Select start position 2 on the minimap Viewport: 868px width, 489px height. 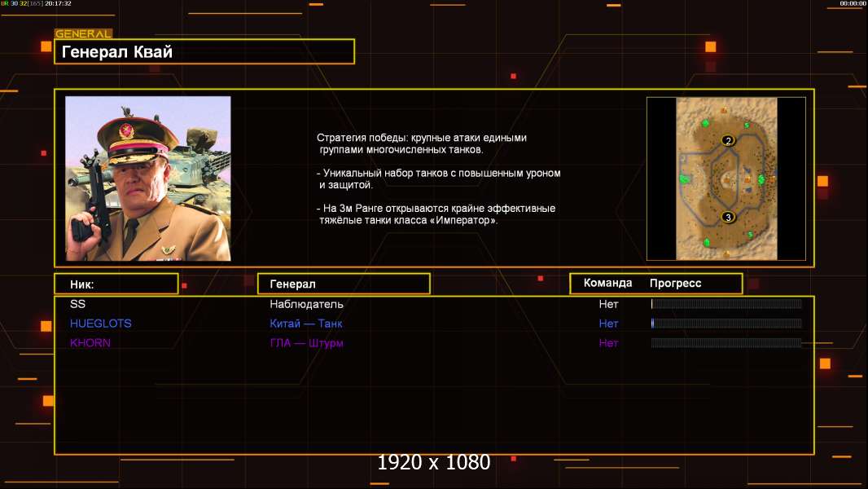pyautogui.click(x=728, y=141)
